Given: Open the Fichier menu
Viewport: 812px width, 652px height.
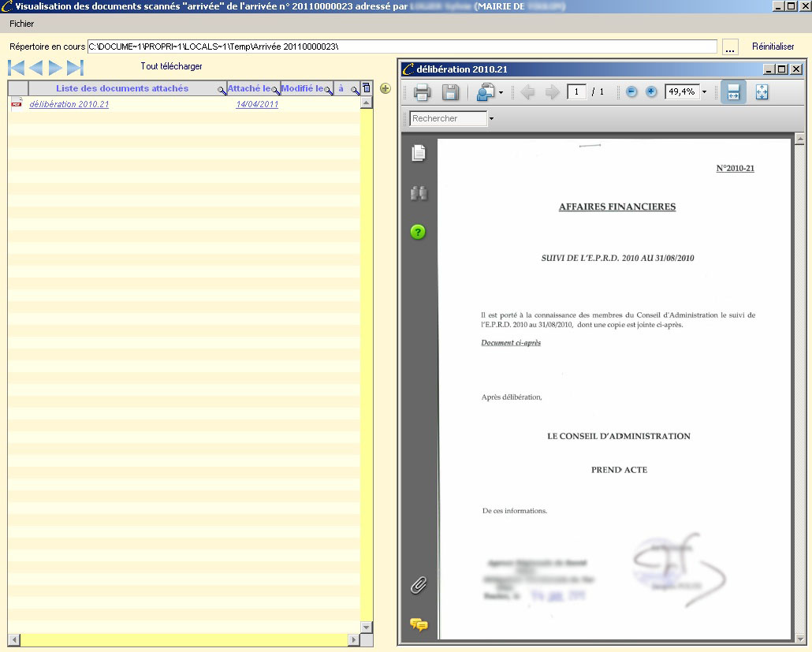Looking at the screenshot, I should (x=21, y=24).
